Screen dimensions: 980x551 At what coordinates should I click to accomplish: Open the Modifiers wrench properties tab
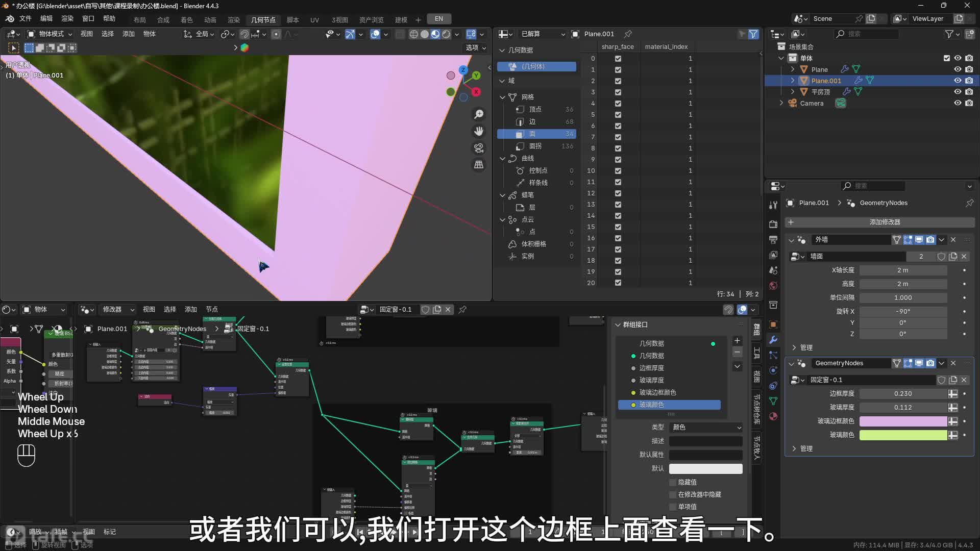point(773,340)
